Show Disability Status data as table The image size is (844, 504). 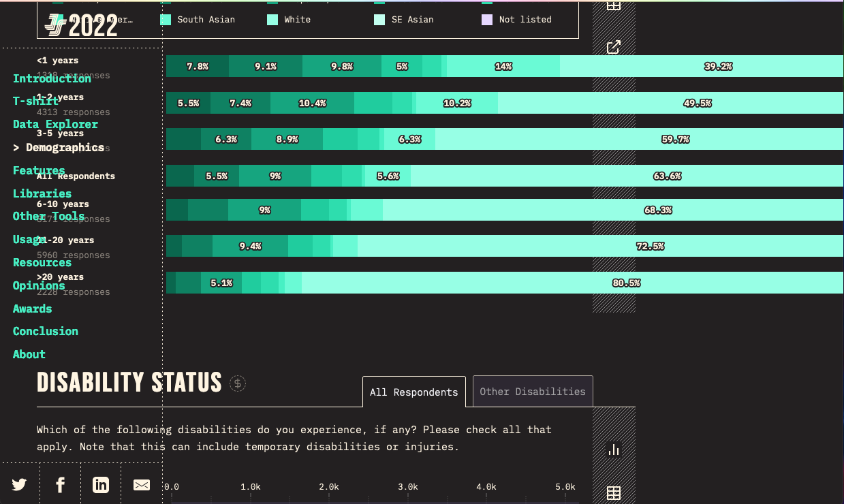pos(614,492)
